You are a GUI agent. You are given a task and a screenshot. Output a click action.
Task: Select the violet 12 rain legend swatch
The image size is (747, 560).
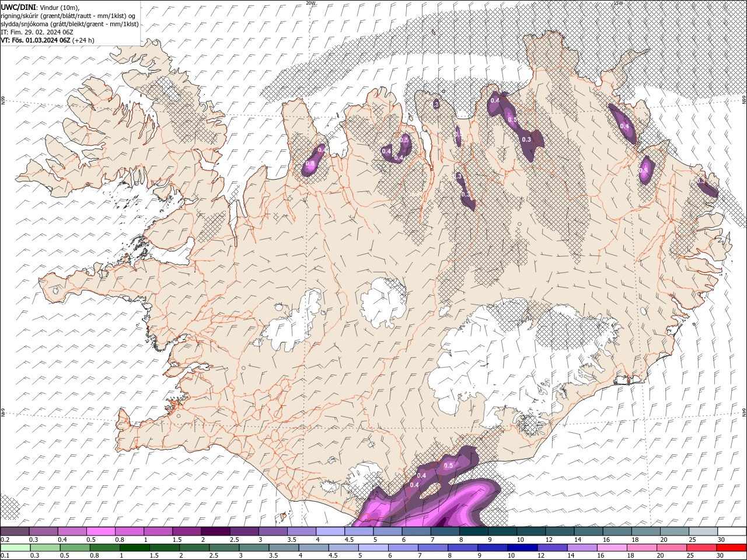click(553, 548)
